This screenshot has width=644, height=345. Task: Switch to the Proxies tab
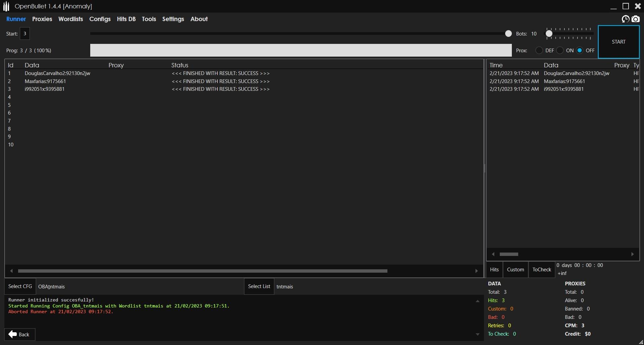click(x=42, y=19)
